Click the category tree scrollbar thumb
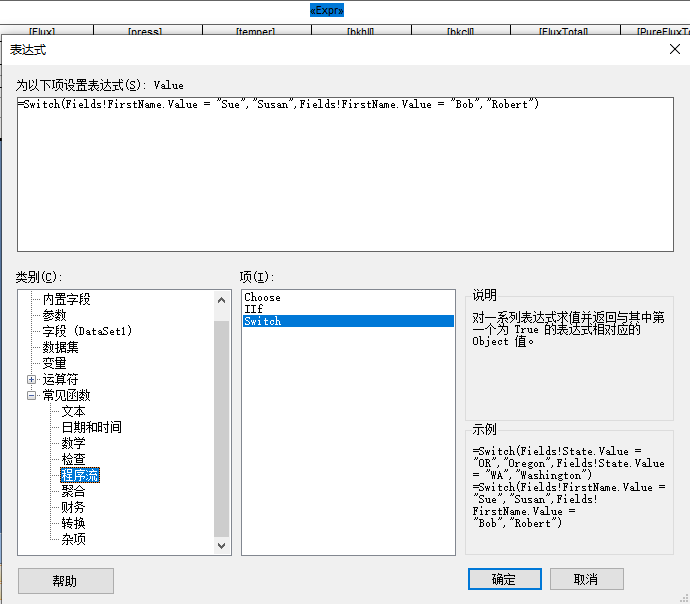Screen dimensions: 690x604 [221, 429]
